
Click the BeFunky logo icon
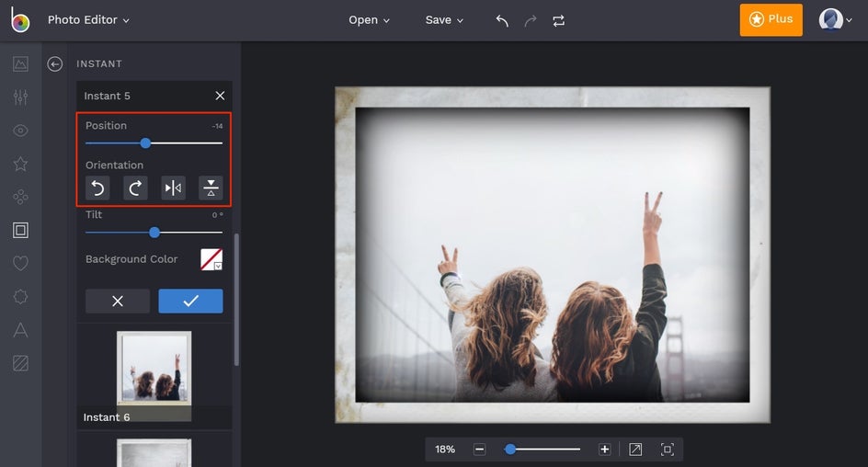(20, 20)
